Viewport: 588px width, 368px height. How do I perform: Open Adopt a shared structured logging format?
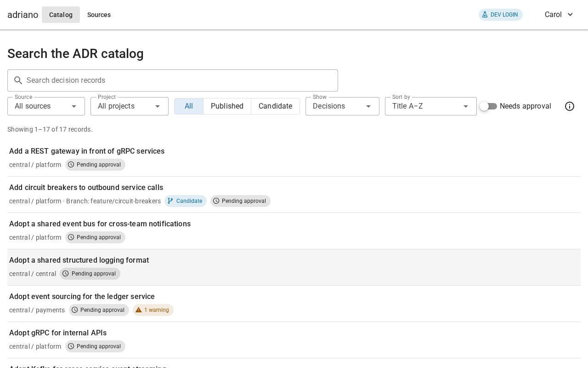(x=294, y=267)
